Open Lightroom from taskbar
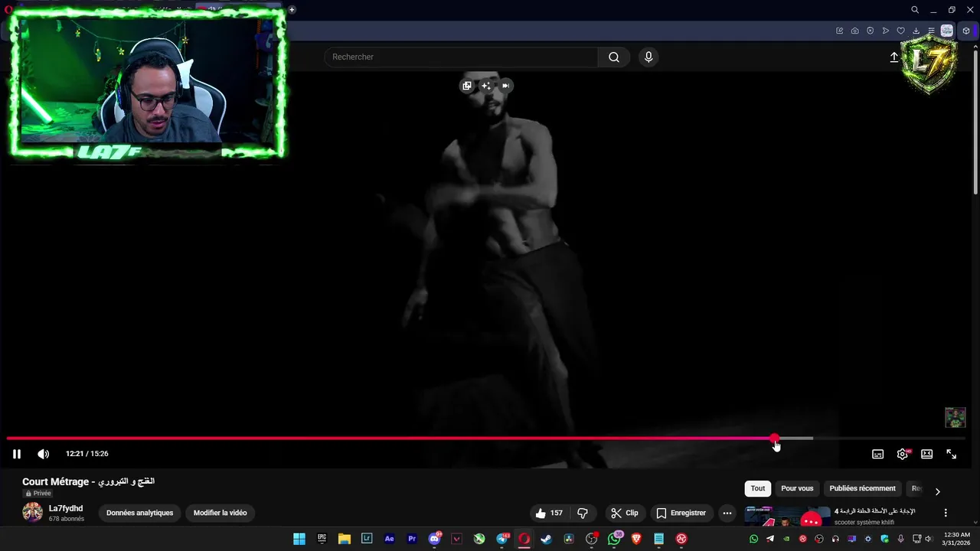This screenshot has width=980, height=551. [367, 539]
